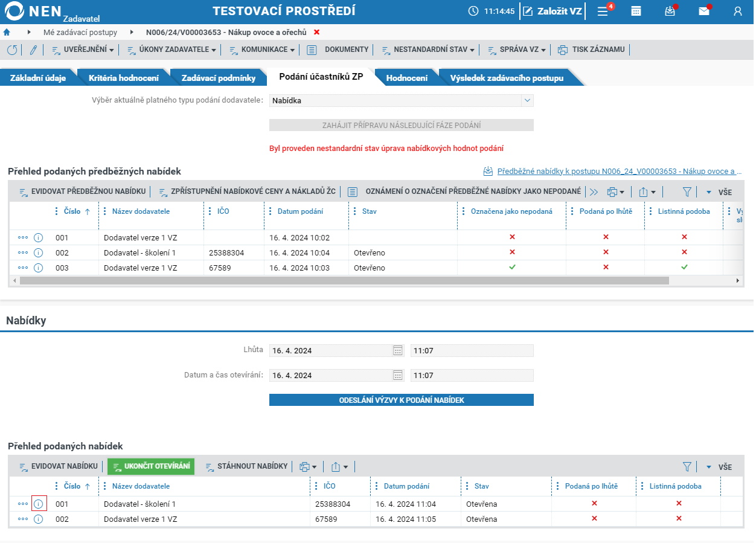Open print dropdown in preliminary offers toolbar
The width and height of the screenshot is (756, 543).
pyautogui.click(x=615, y=192)
